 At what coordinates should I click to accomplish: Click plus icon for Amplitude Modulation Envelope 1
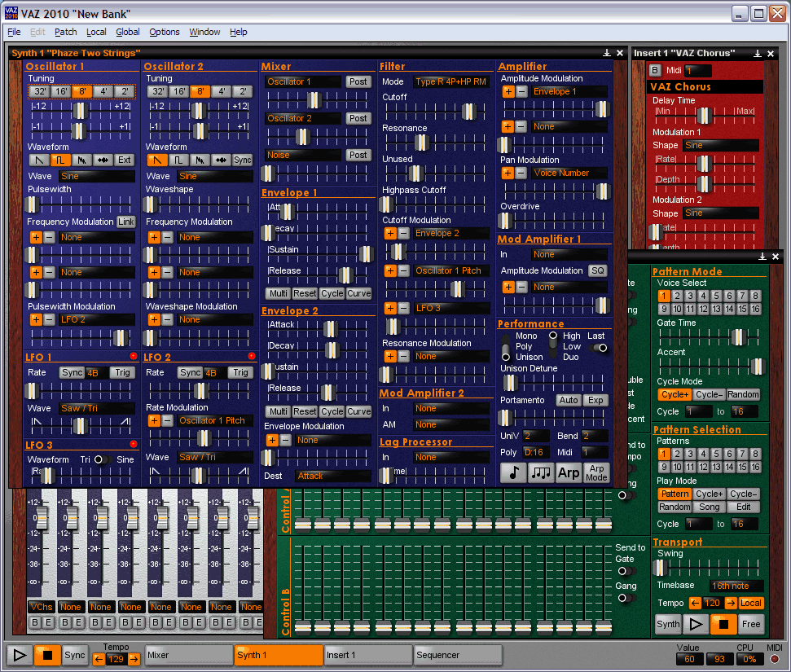[x=508, y=91]
